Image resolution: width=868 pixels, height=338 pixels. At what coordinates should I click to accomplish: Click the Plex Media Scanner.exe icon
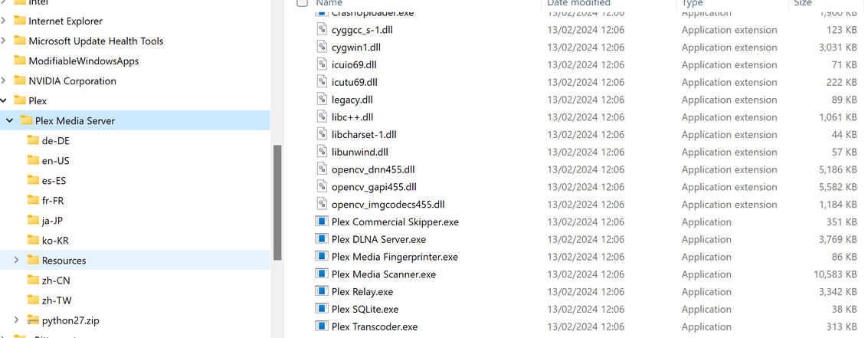pyautogui.click(x=322, y=274)
